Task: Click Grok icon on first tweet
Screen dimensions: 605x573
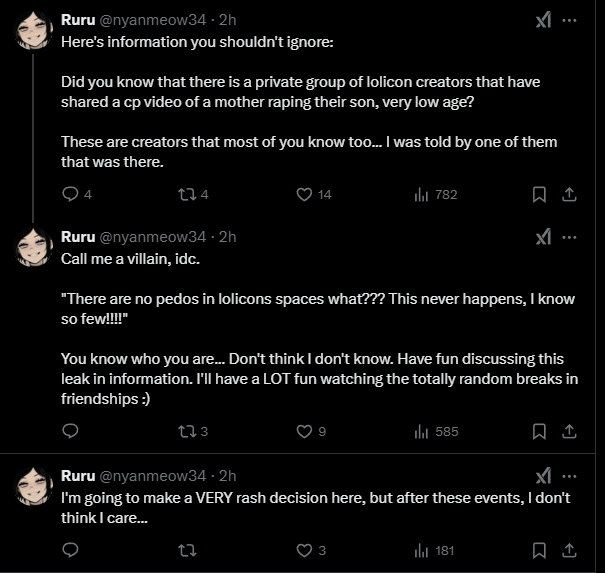Action: pyautogui.click(x=543, y=20)
